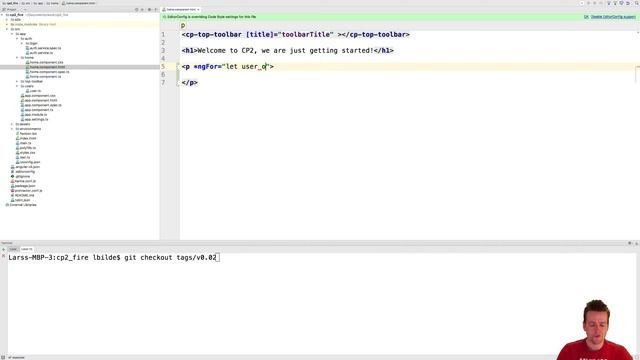This screenshot has height=360, width=640.
Task: Open styles.css file
Action: (x=27, y=153)
